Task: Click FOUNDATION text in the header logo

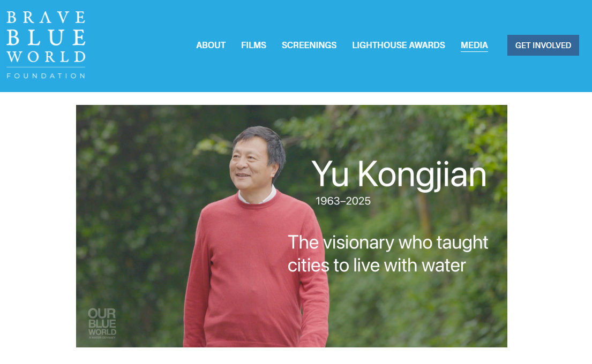Action: click(46, 76)
